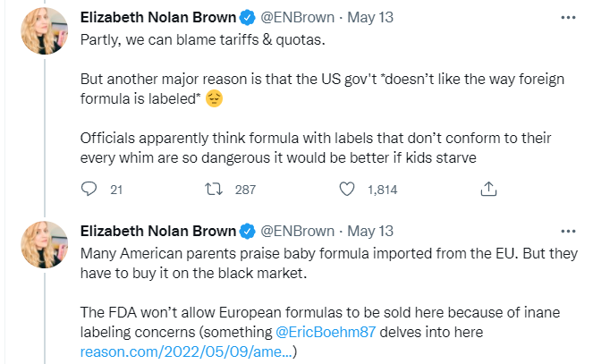Open more options on the first tweet
Image resolution: width=593 pixels, height=364 pixels.
coord(567,17)
